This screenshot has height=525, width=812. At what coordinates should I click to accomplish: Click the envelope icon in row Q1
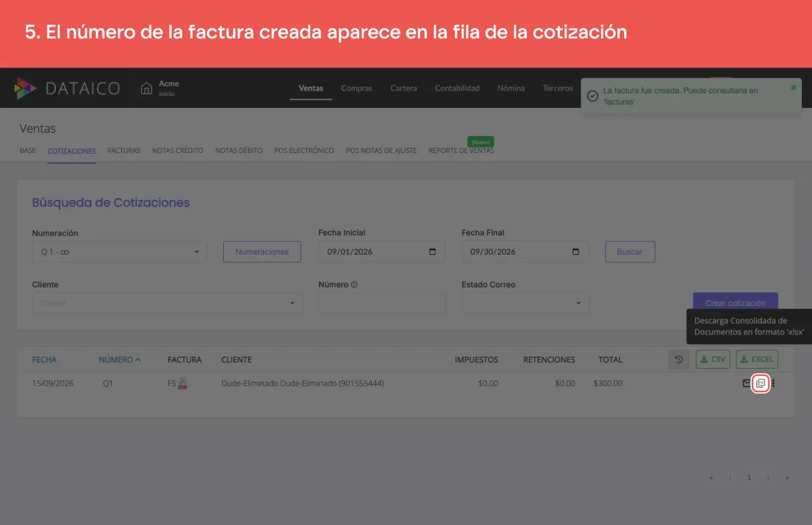pos(747,383)
